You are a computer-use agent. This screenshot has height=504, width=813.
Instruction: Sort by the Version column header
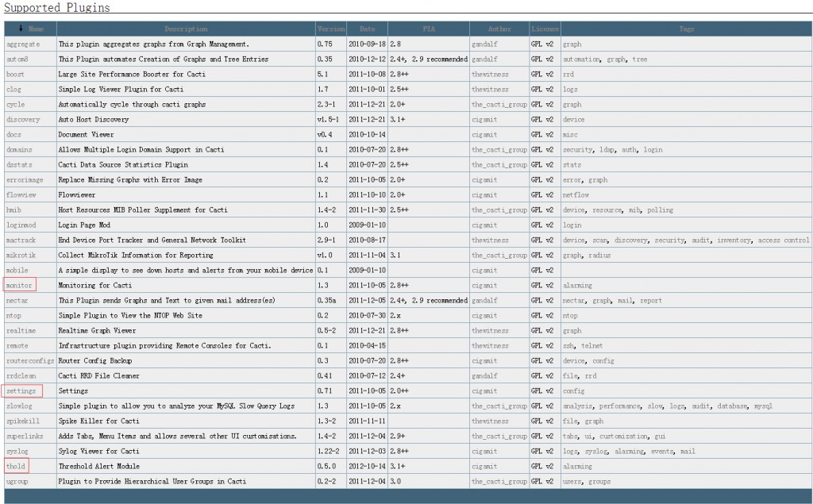(x=331, y=29)
